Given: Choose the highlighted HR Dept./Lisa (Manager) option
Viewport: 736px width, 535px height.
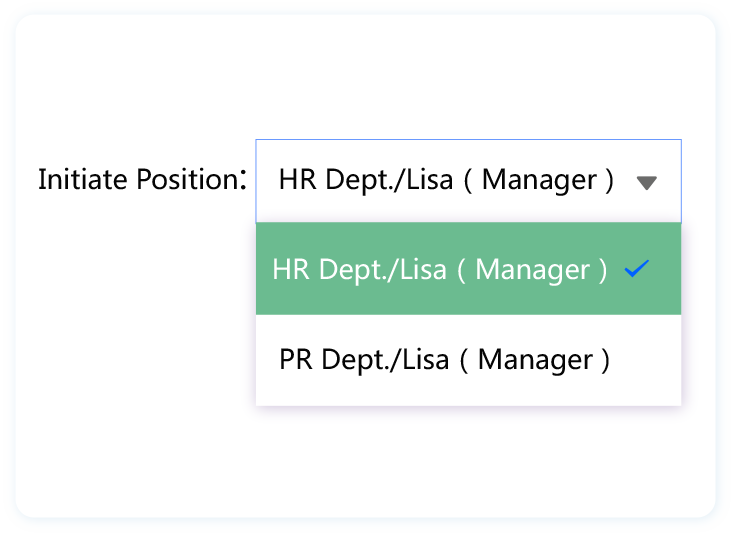Looking at the screenshot, I should click(440, 270).
